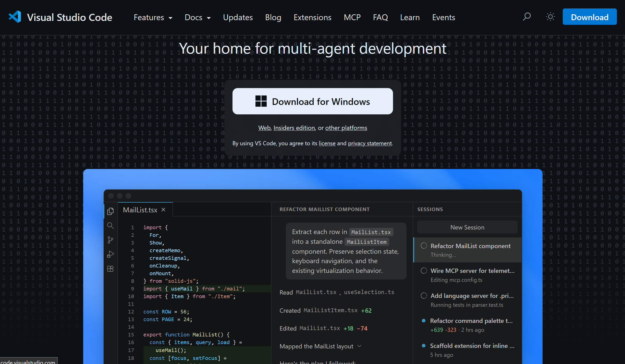The image size is (625, 364).
Task: Select the Explorer files icon in activity bar
Action: pyautogui.click(x=110, y=211)
